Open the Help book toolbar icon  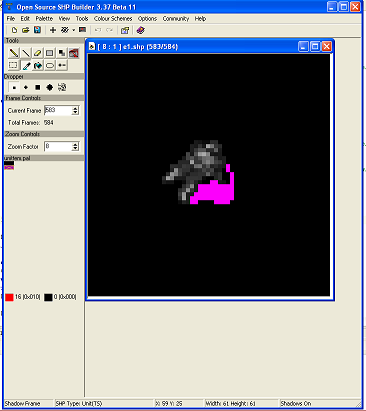[x=140, y=30]
